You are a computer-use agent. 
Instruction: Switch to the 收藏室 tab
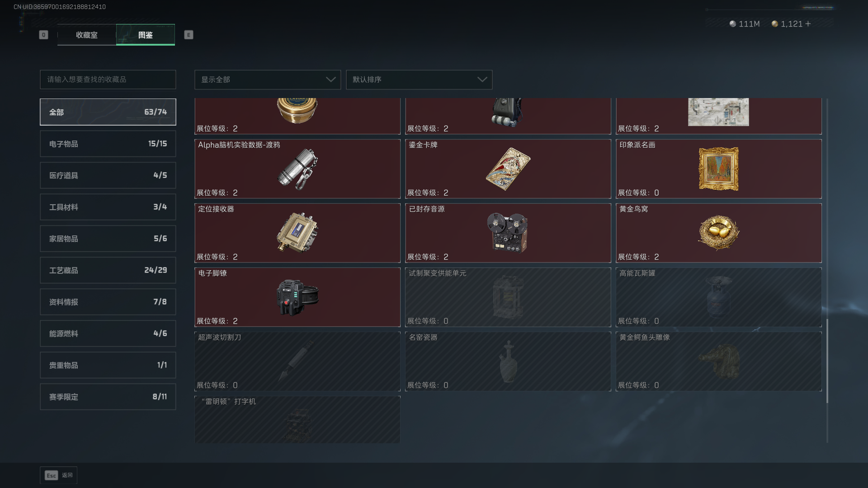click(x=87, y=35)
